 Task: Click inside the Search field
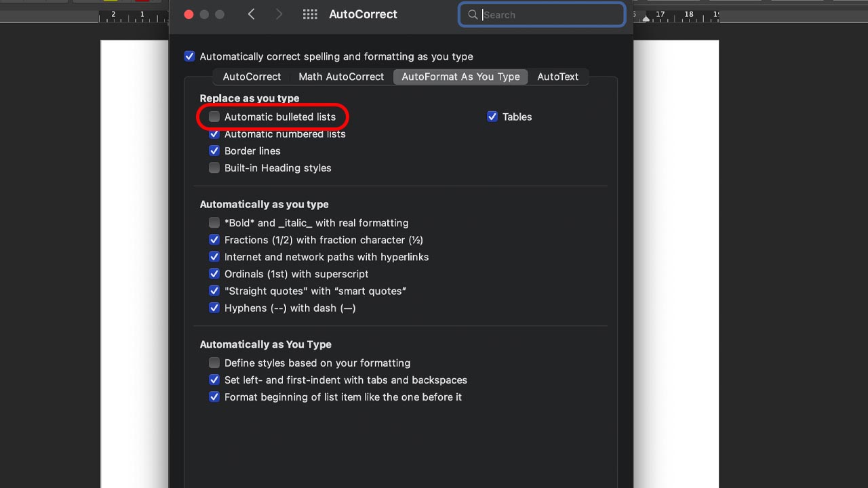[x=542, y=14]
